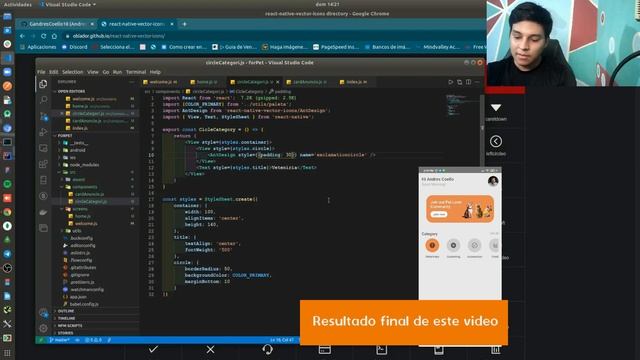Close the circleCategori.js editor tab
Viewport: 640px width, 360px height.
click(x=278, y=82)
